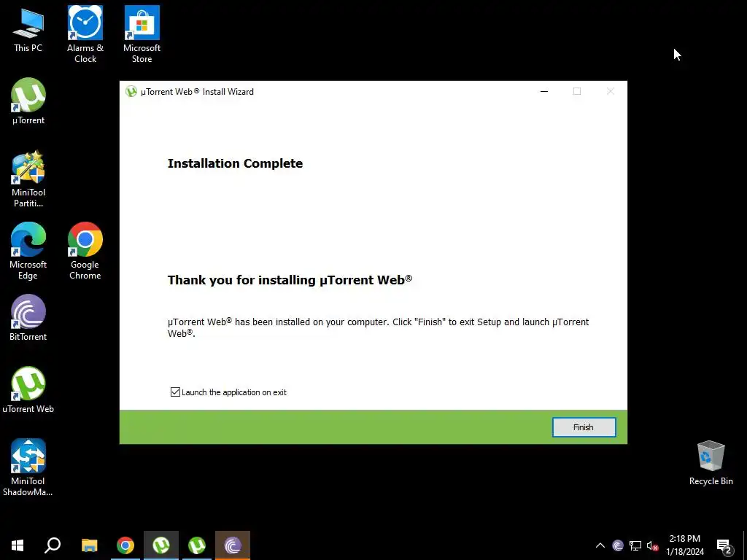Screen dimensions: 747x560
Task: Switch to the active µTorrent installer taskbar item
Action: (161, 545)
